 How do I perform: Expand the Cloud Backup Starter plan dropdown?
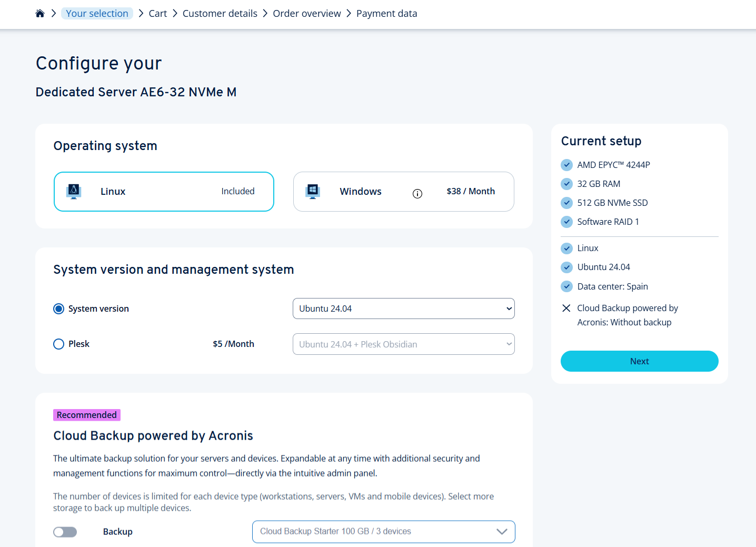(x=384, y=532)
